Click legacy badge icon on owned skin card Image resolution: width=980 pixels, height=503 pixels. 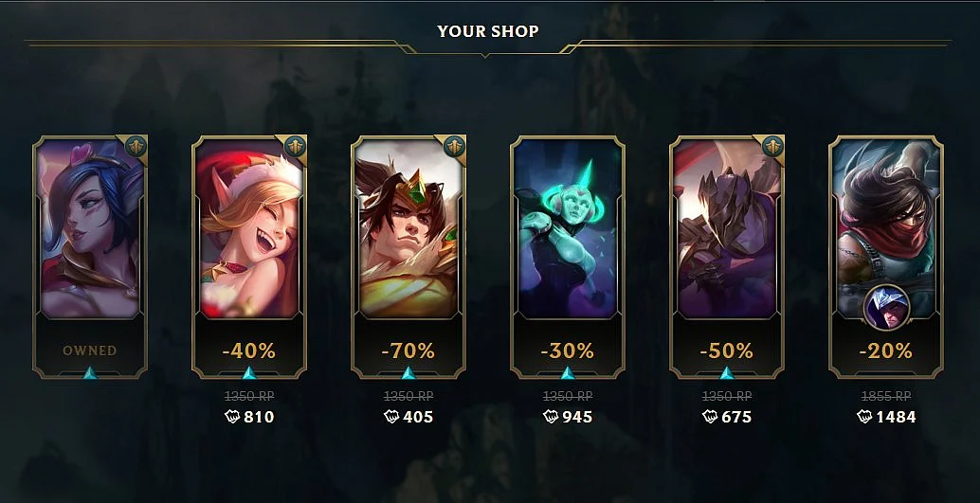(x=136, y=147)
